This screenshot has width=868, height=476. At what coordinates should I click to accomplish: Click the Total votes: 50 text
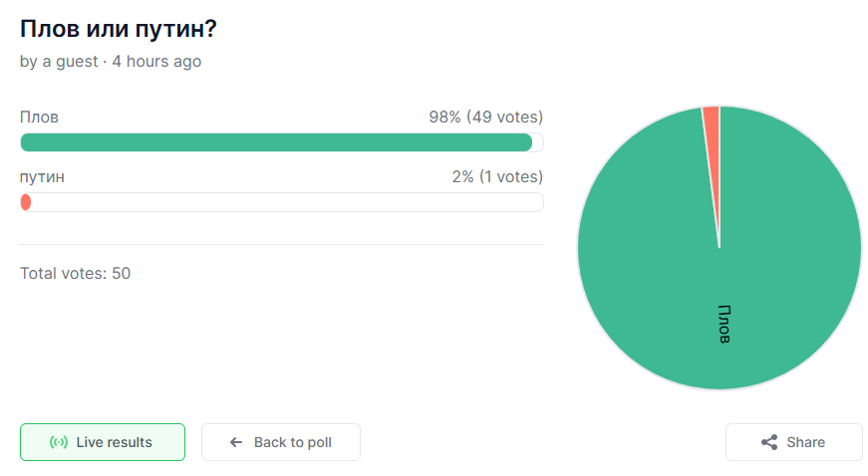[x=75, y=273]
